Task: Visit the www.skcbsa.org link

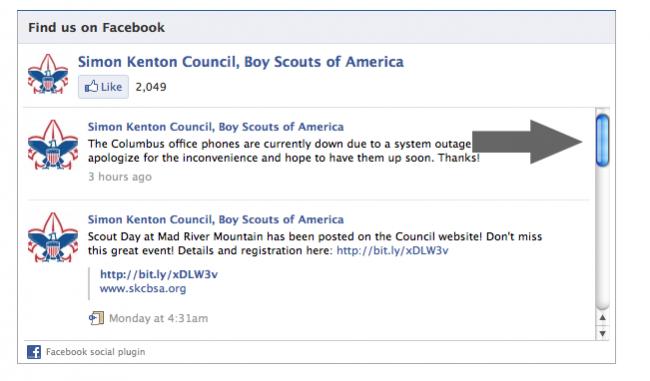Action: (x=143, y=288)
